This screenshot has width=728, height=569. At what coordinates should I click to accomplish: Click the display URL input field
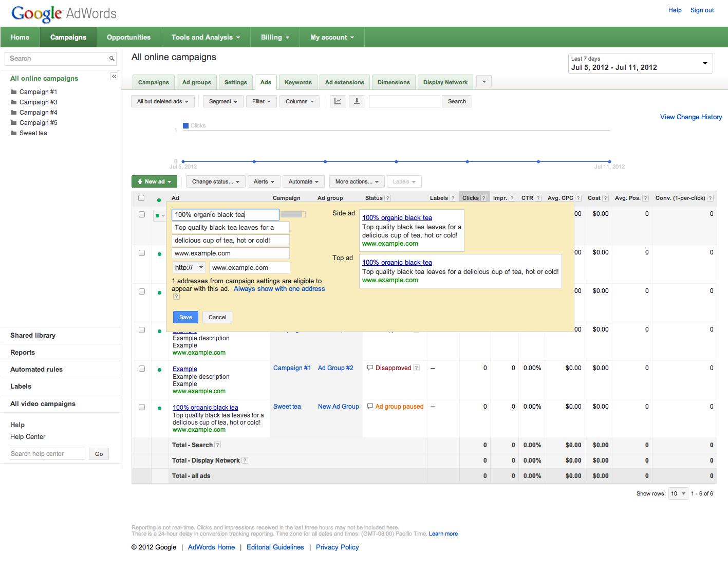[x=231, y=253]
